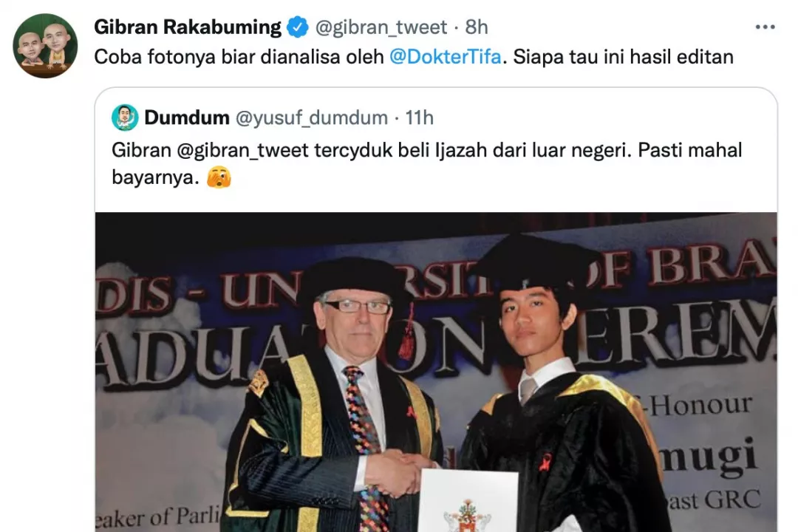Screen dimensions: 798x532
Task: Click the @gibran_tweet handle in header
Action: 381,27
